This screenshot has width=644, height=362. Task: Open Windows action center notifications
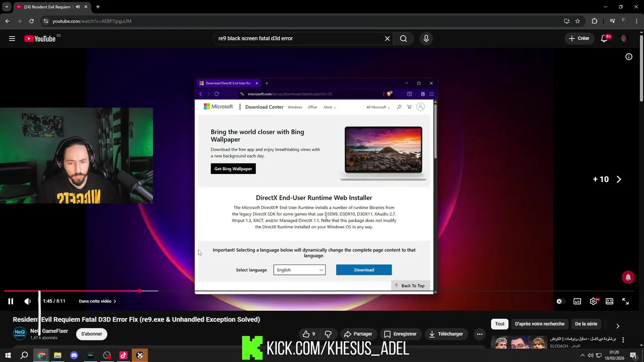[x=633, y=355]
